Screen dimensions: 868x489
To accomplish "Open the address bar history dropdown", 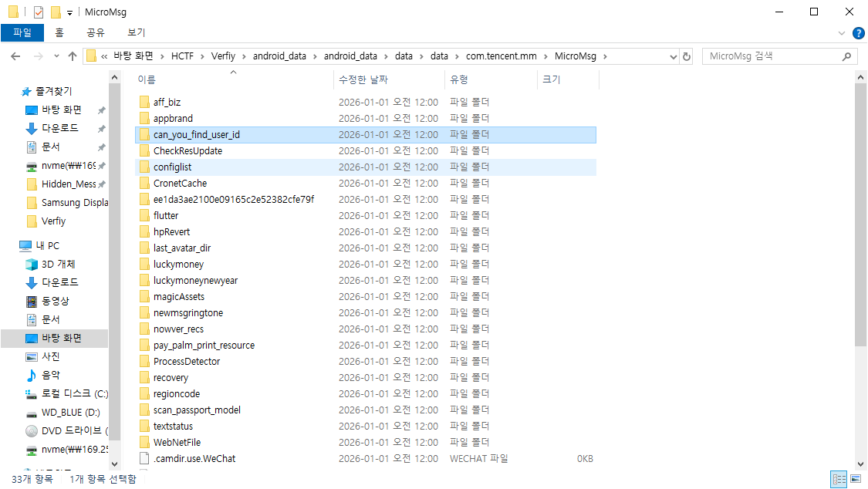I will click(x=670, y=56).
